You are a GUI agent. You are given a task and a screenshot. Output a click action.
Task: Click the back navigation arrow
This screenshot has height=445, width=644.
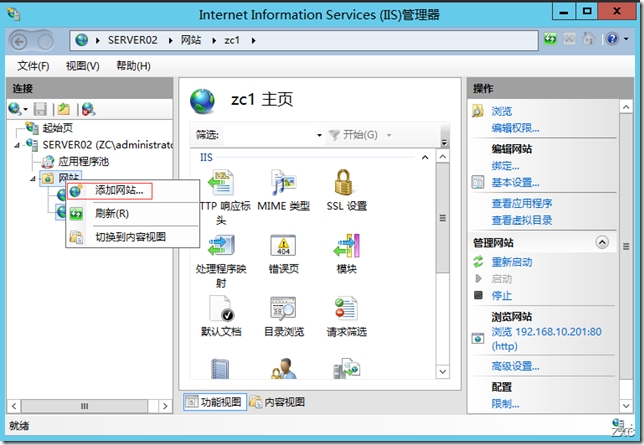pos(18,41)
